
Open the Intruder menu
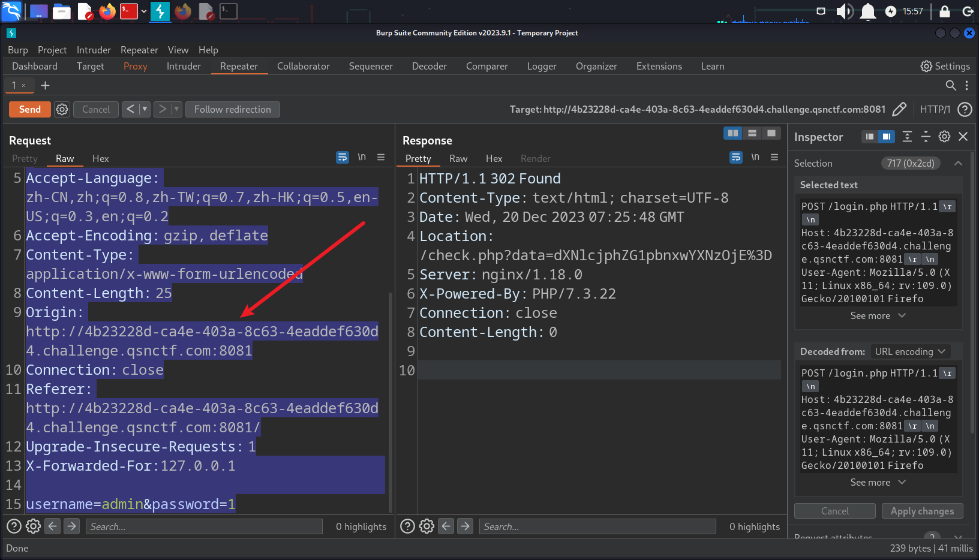point(94,50)
